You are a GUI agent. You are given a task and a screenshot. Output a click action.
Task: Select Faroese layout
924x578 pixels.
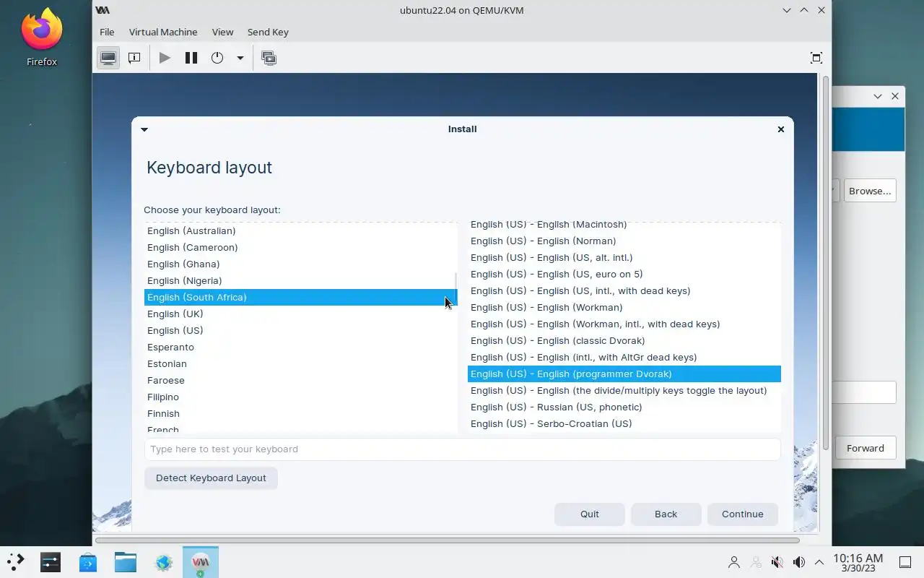click(x=300, y=380)
